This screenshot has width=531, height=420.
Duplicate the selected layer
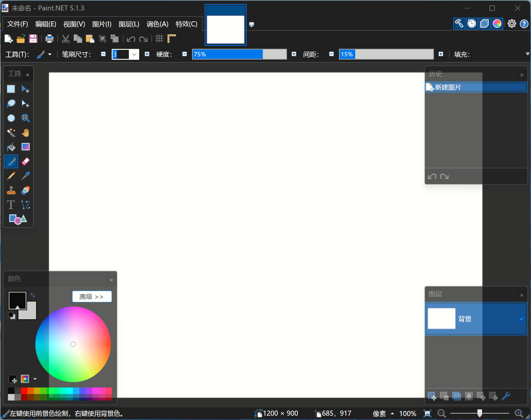(x=456, y=396)
